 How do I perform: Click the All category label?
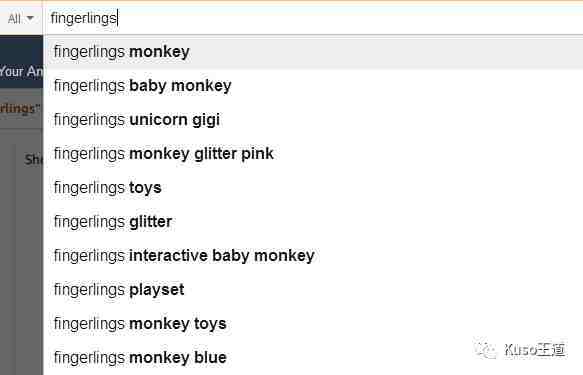pyautogui.click(x=14, y=19)
